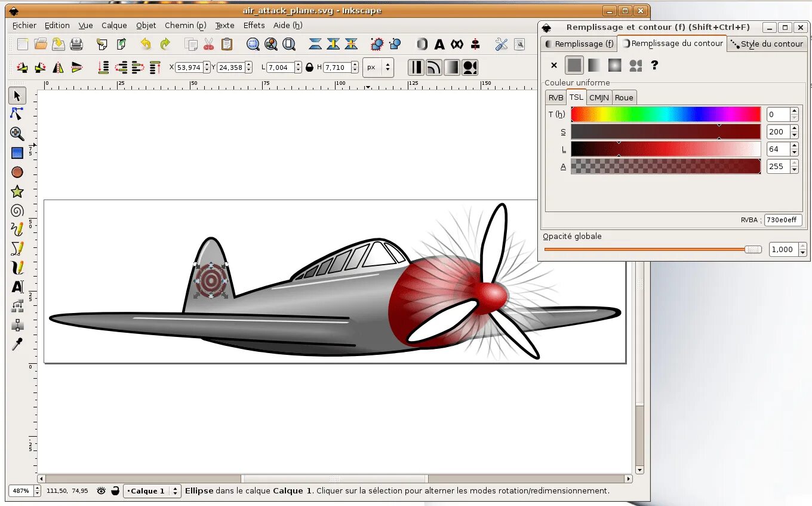
Task: Click the no paint X button
Action: [554, 65]
